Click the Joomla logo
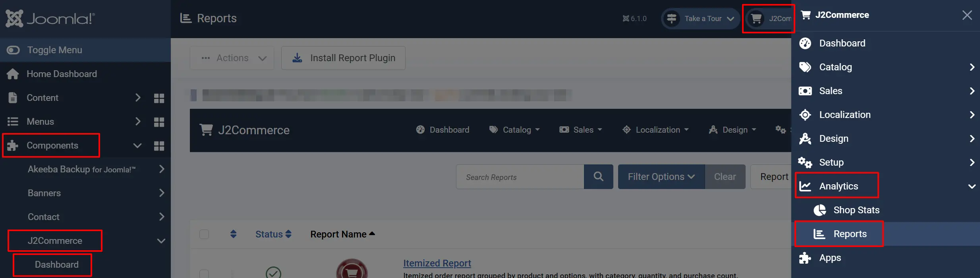980x278 pixels. (x=50, y=18)
